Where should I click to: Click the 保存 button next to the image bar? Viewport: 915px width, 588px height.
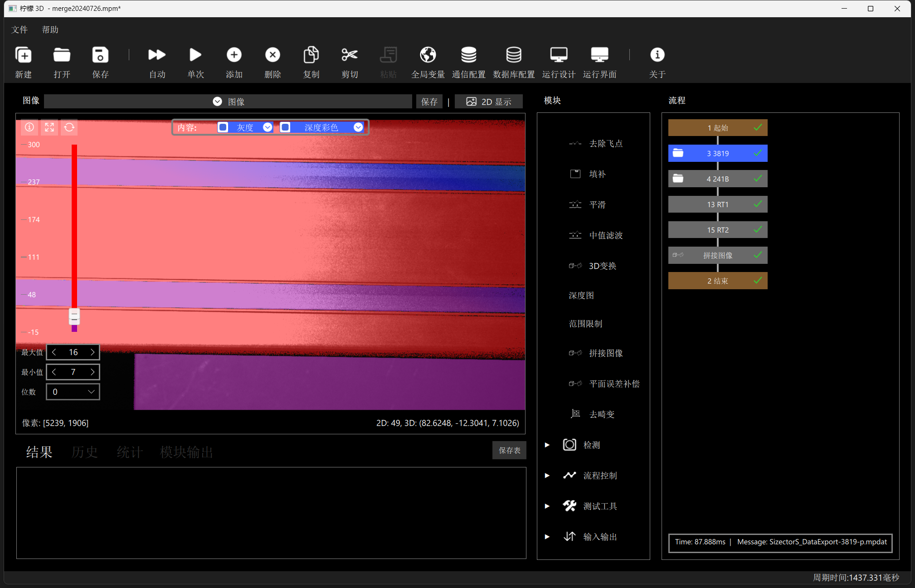(429, 102)
